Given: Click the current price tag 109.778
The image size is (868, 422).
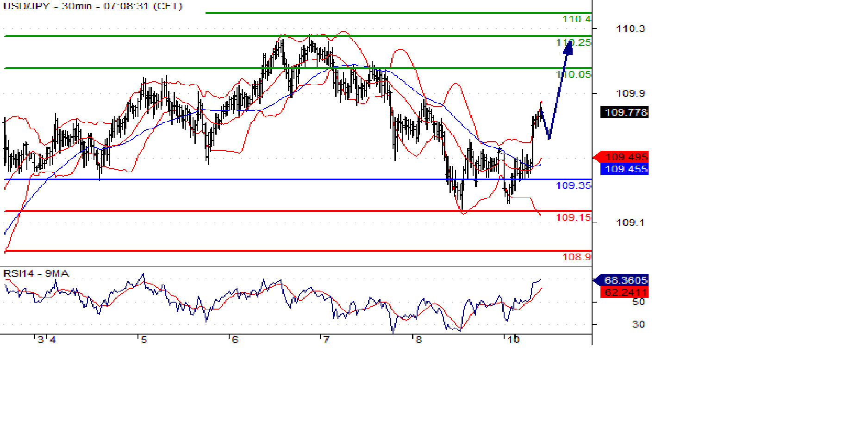Looking at the screenshot, I should point(624,112).
